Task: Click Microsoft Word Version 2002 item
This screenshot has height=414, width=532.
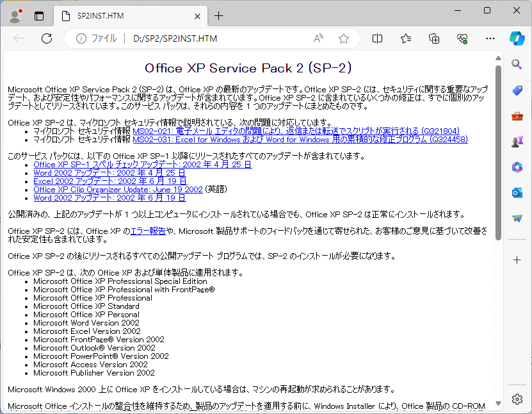Action: point(86,323)
